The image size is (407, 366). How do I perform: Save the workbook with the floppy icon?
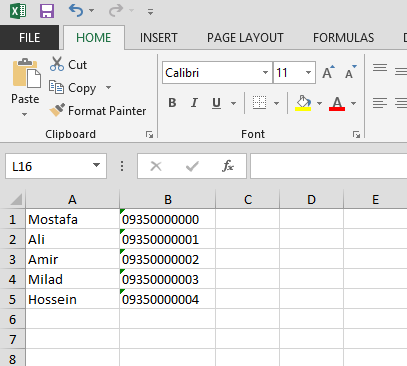(x=47, y=11)
